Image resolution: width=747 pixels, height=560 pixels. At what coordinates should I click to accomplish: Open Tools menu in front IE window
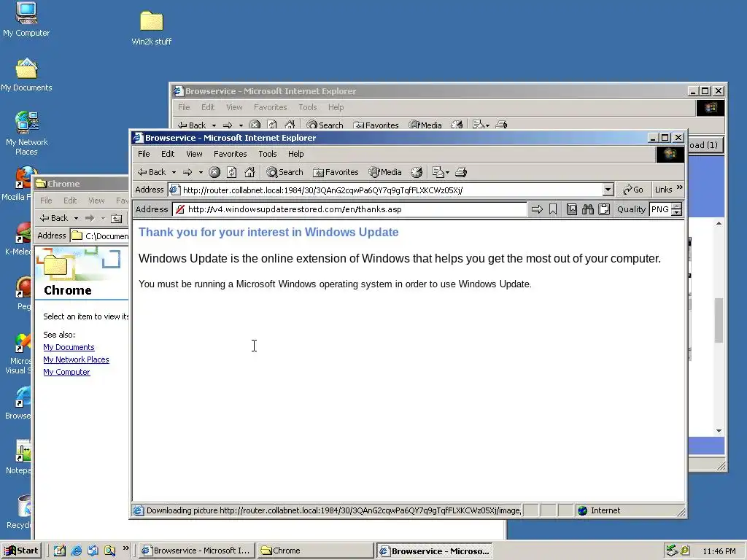point(267,154)
